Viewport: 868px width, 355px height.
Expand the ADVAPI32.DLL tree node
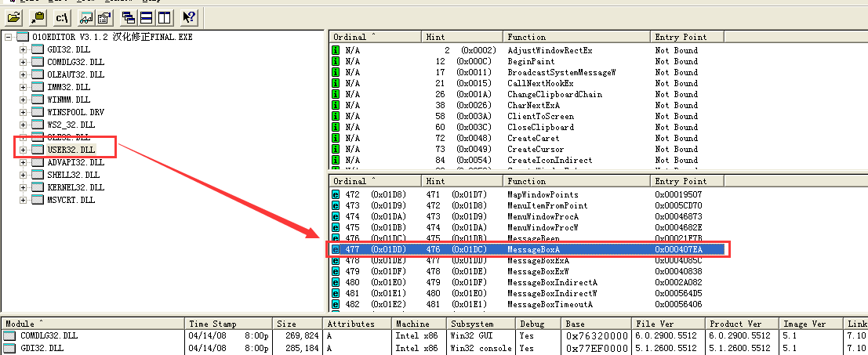pyautogui.click(x=23, y=162)
